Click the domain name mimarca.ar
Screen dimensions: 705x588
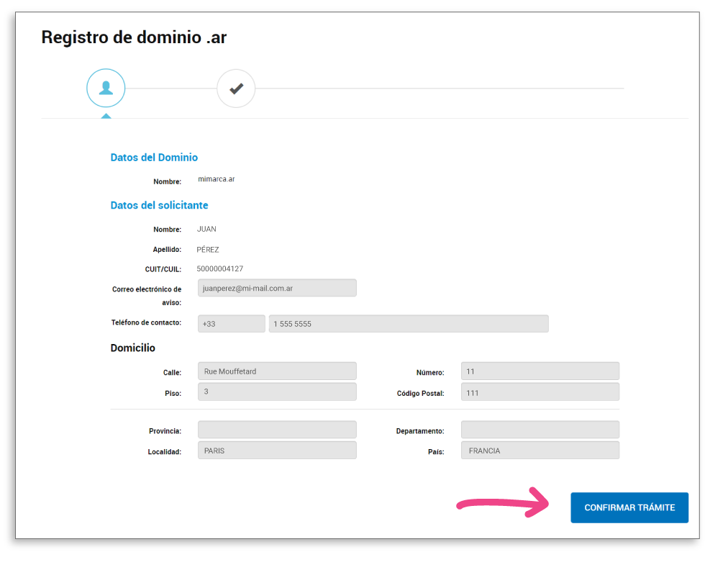[217, 179]
